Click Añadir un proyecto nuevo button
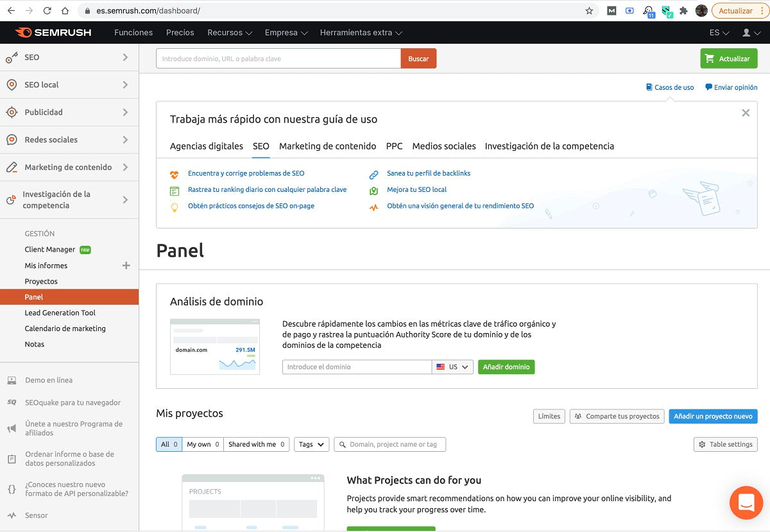 (x=713, y=416)
